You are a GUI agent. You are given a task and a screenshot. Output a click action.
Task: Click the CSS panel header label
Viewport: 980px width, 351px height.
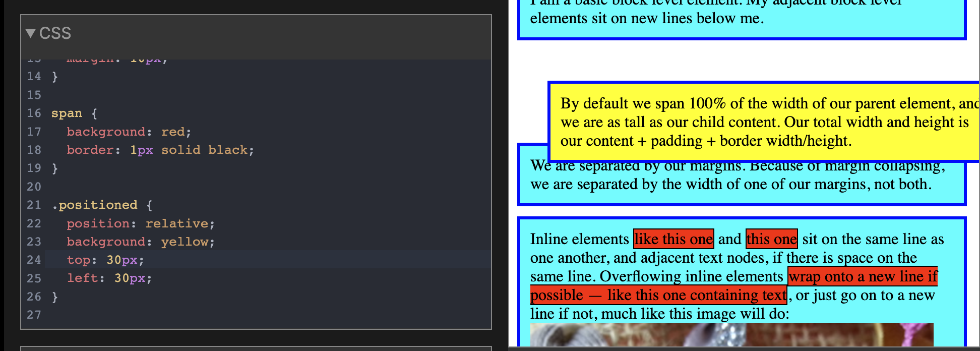[x=55, y=33]
